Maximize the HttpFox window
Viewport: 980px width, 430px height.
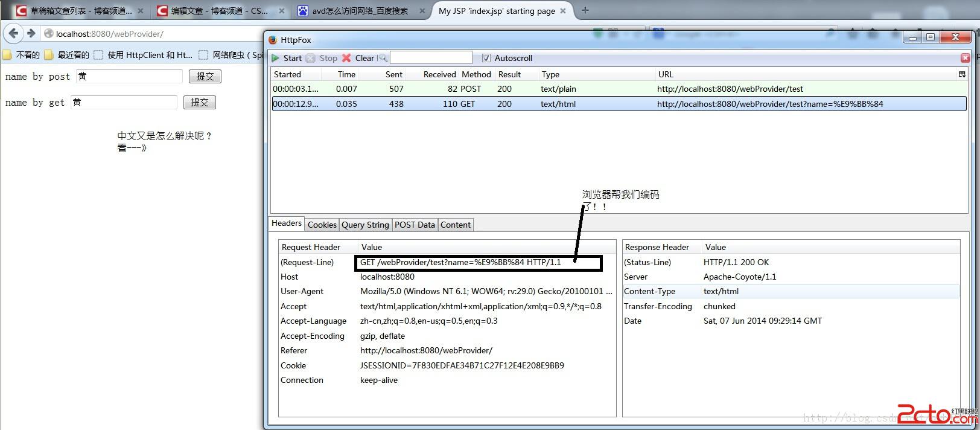point(931,37)
